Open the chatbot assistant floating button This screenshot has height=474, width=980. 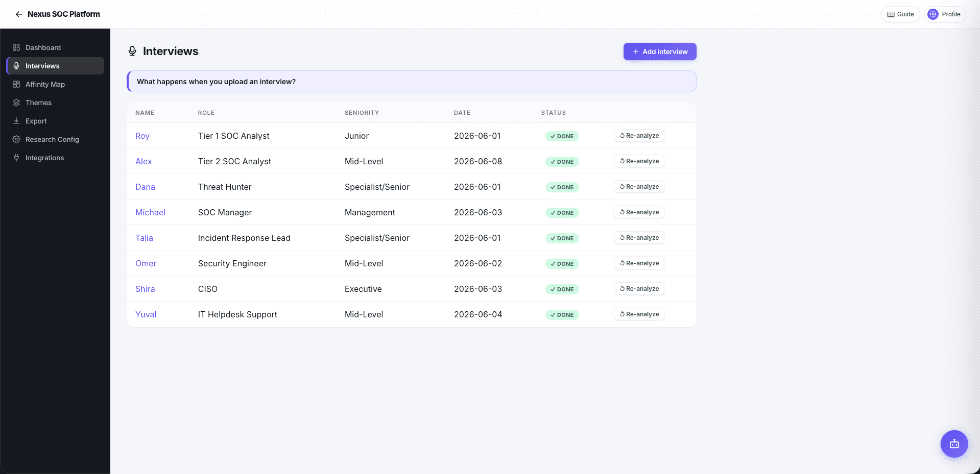coord(954,444)
